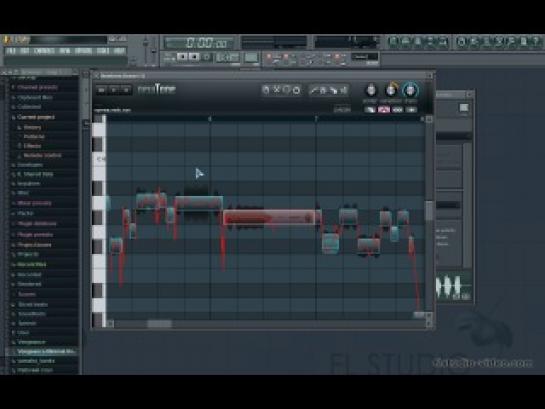Toggle pattern/song mode switch
Screen dimensions: 545x409
point(169,57)
